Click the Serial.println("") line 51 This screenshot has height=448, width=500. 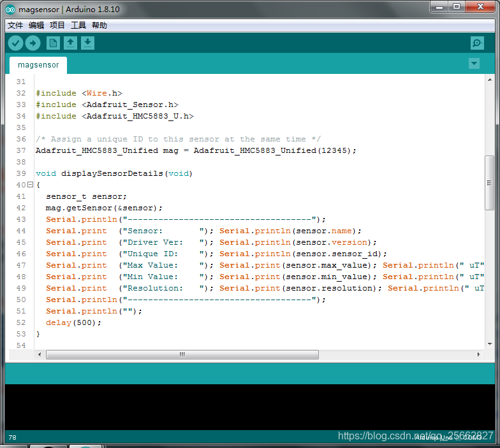[x=94, y=311]
